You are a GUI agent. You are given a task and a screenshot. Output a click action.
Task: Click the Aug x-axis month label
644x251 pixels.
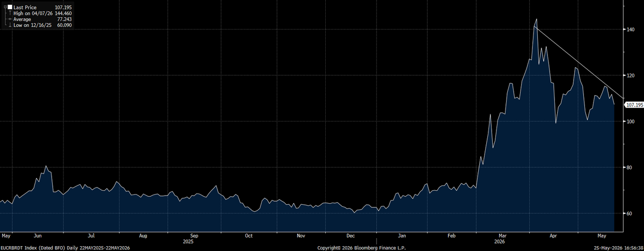[143, 235]
